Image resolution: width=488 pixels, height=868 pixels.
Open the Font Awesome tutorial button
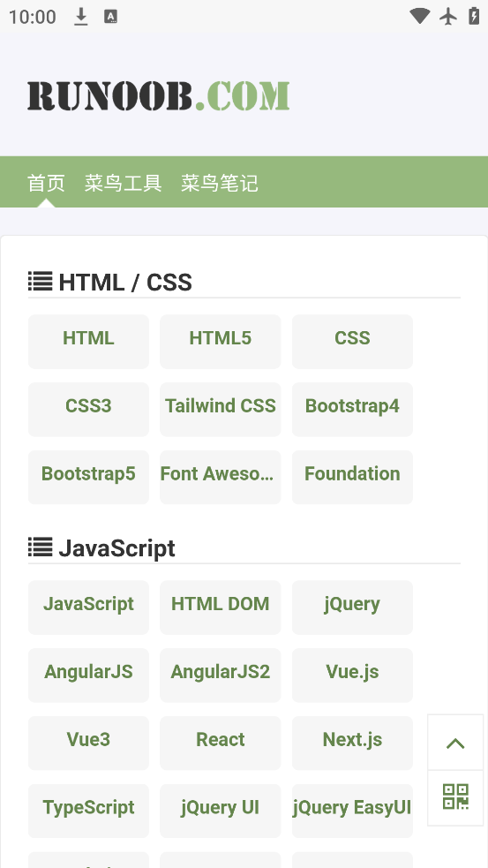[x=221, y=477]
